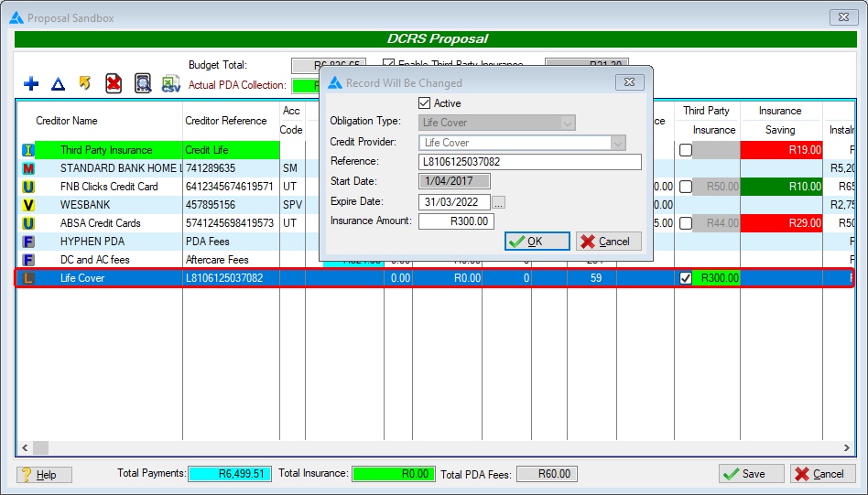Click the red X delete record icon
Viewport: 868px width, 495px height.
click(114, 84)
